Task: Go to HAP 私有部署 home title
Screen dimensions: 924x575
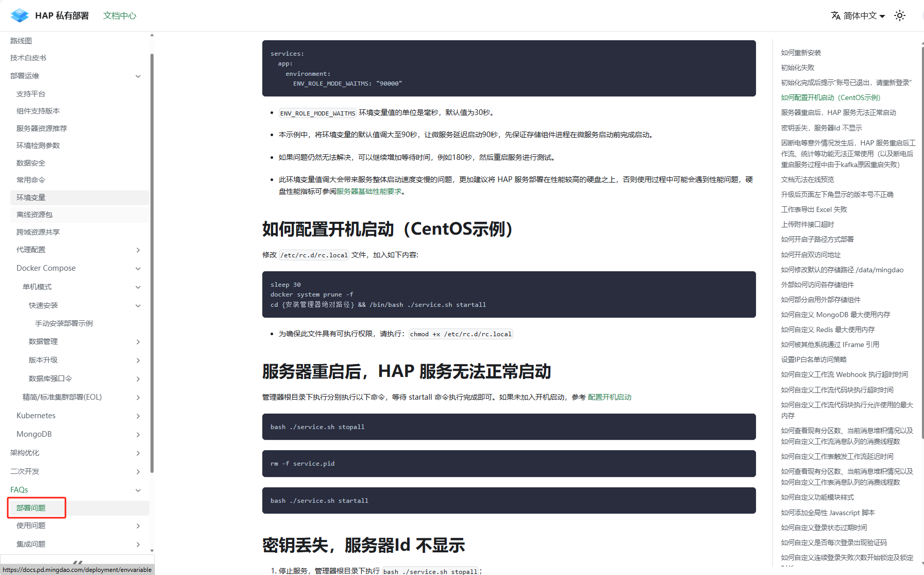Action: tap(62, 15)
